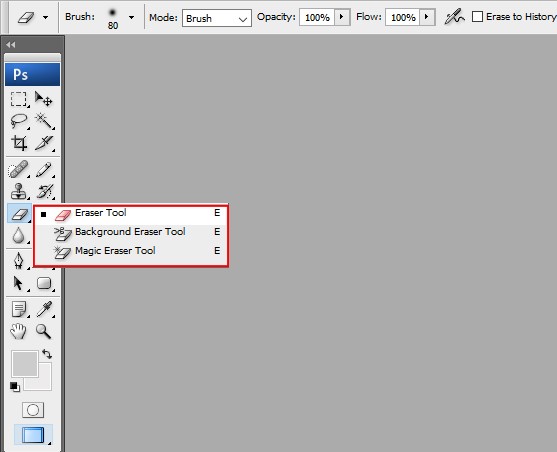Select the Magic Wand tool
Image resolution: width=557 pixels, height=452 pixels.
44,121
